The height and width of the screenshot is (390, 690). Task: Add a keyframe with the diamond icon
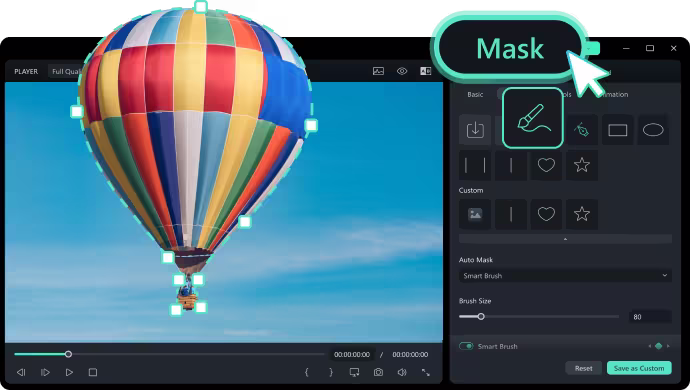(x=659, y=346)
